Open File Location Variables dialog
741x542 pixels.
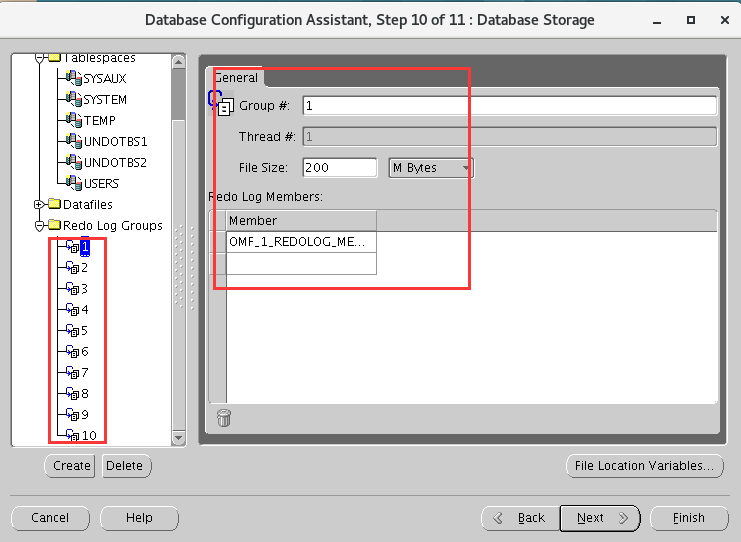point(644,466)
